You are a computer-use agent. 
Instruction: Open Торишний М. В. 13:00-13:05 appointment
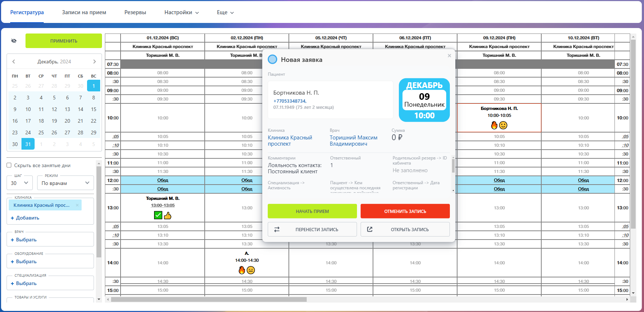163,208
